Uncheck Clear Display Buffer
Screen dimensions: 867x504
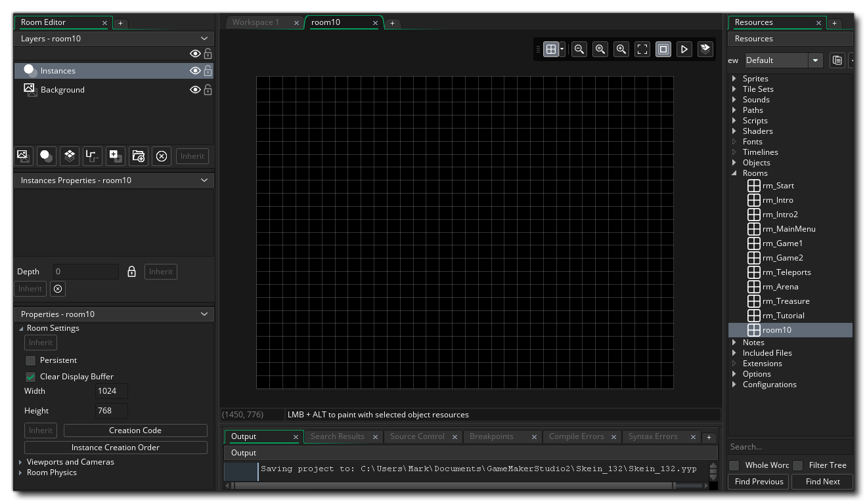click(x=30, y=377)
